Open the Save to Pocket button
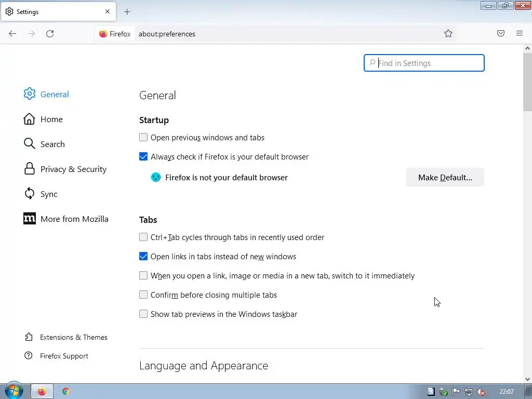532x399 pixels. click(501, 33)
